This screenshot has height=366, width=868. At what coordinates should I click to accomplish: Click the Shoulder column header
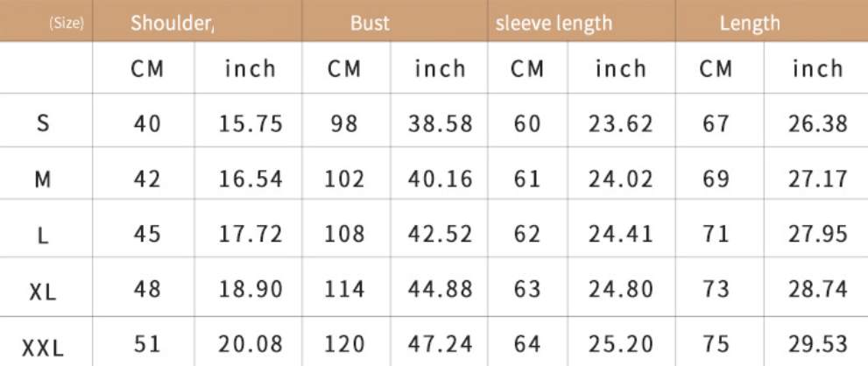point(173,24)
